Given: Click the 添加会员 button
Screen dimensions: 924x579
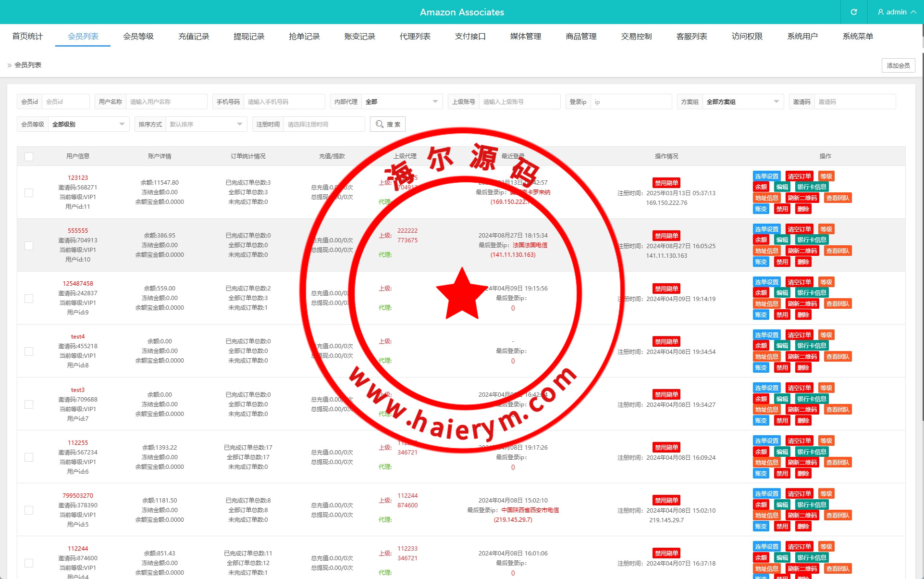Looking at the screenshot, I should [x=898, y=65].
